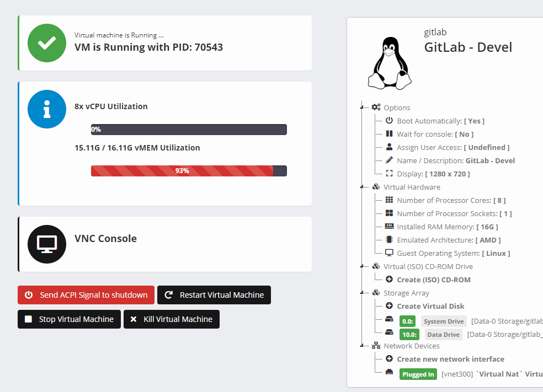The height and width of the screenshot is (392, 543).
Task: Click the vCPU utilization 0% bar
Action: [x=189, y=130]
